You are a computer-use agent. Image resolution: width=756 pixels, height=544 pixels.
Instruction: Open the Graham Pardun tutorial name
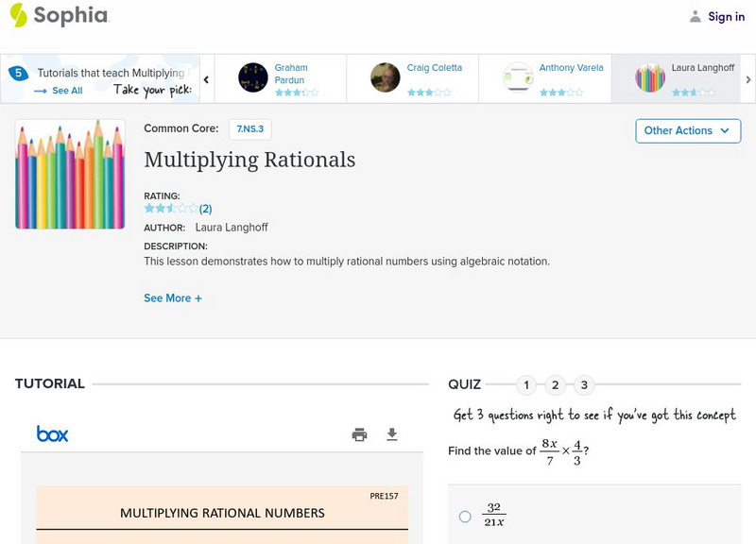[291, 74]
